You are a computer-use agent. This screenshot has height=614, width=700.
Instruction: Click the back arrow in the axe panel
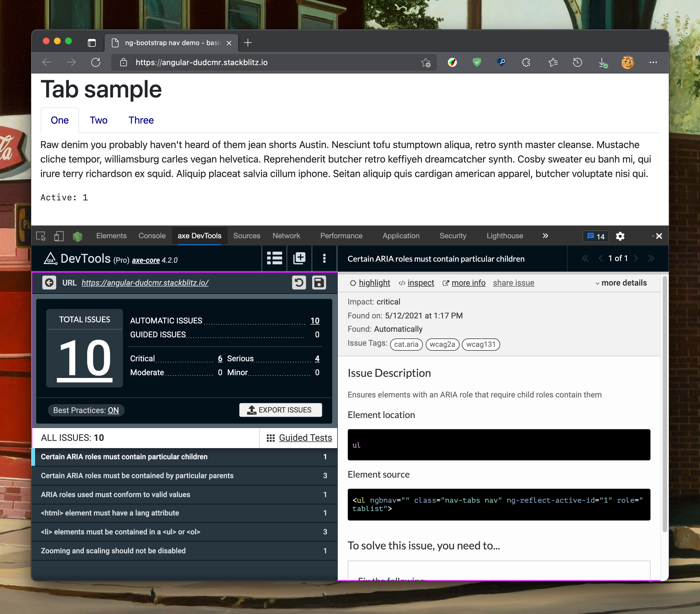click(49, 283)
